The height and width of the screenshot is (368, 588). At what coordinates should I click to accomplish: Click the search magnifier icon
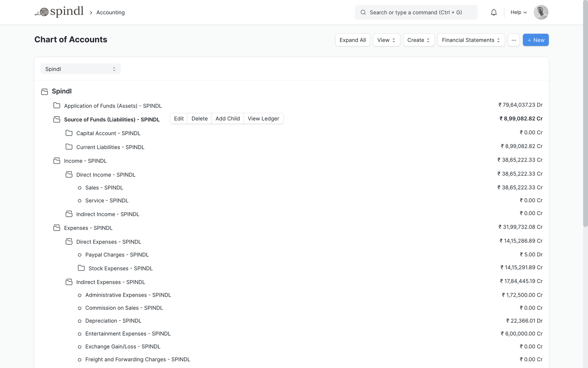pyautogui.click(x=363, y=12)
